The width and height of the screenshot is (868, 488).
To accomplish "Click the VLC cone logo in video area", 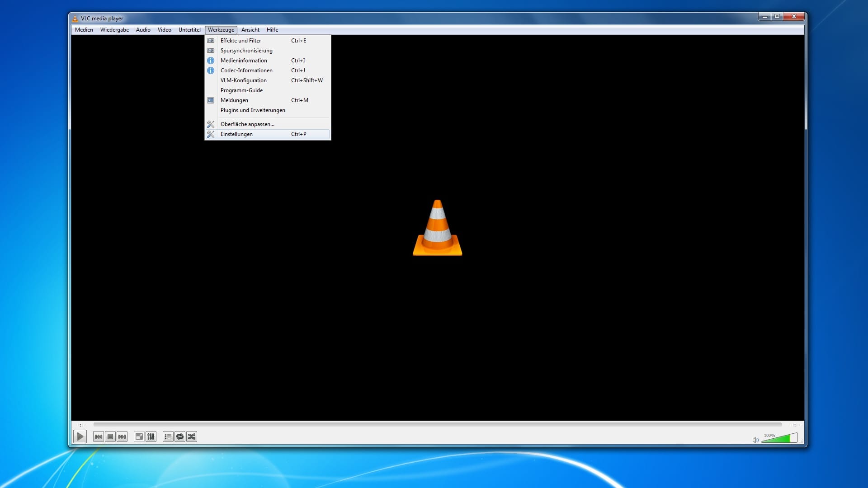I will pyautogui.click(x=437, y=228).
